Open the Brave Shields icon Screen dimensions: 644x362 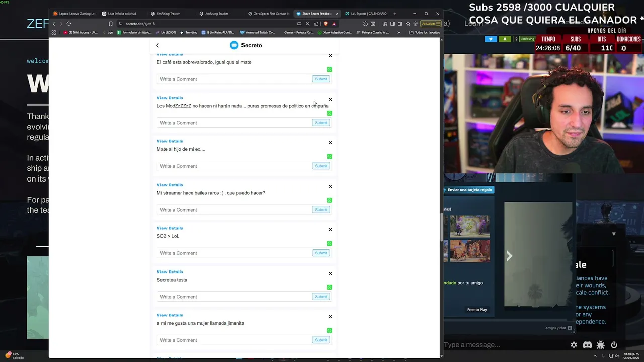click(x=325, y=24)
